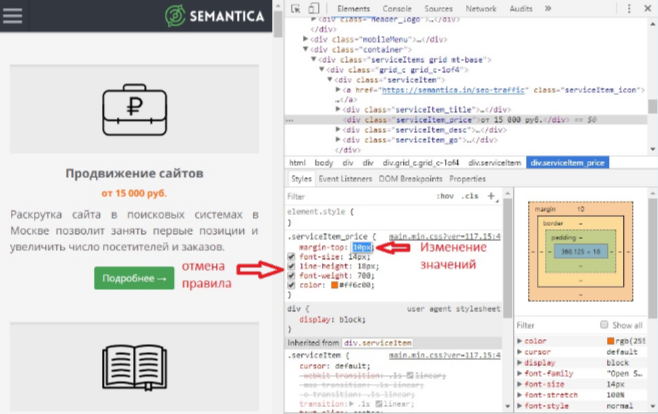Expand the computed color property
Viewport: 658px width, 414px height.
(x=519, y=341)
